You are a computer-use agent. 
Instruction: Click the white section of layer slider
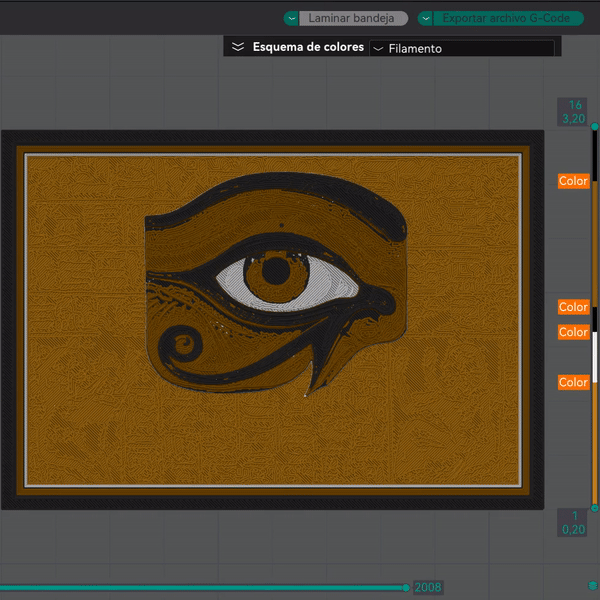tap(595, 356)
